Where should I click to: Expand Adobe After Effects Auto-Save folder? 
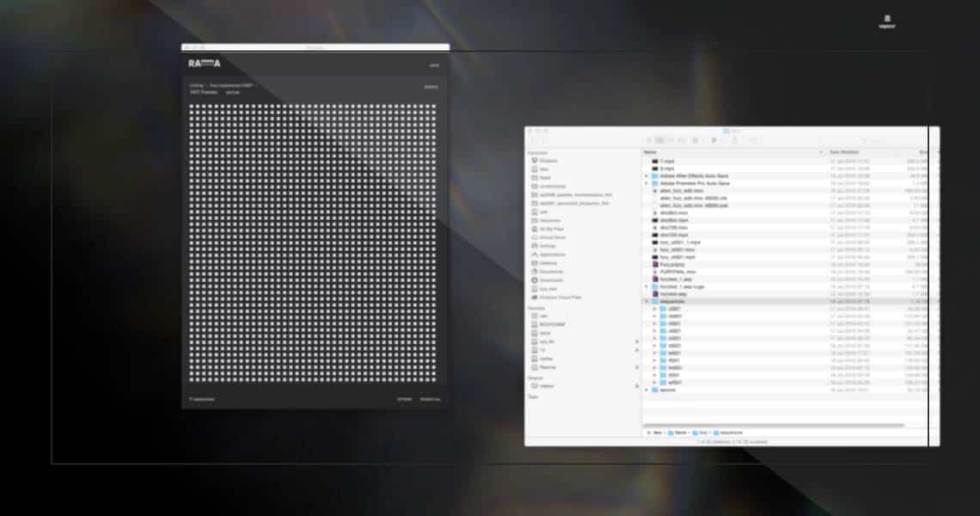pos(646,176)
